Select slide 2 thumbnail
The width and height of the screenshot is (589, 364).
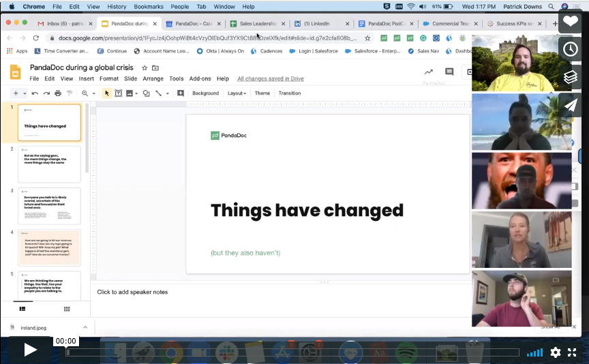49,164
